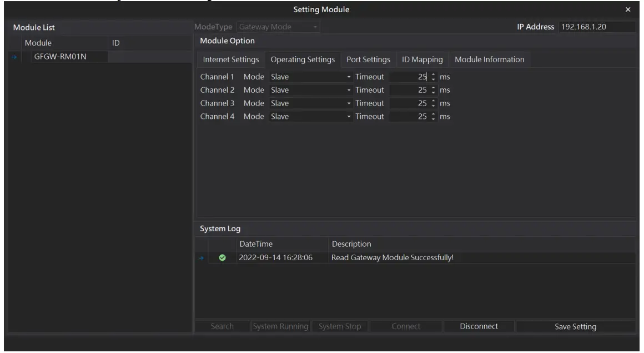Close the Setting Module window
The image size is (644, 353).
pos(628,9)
